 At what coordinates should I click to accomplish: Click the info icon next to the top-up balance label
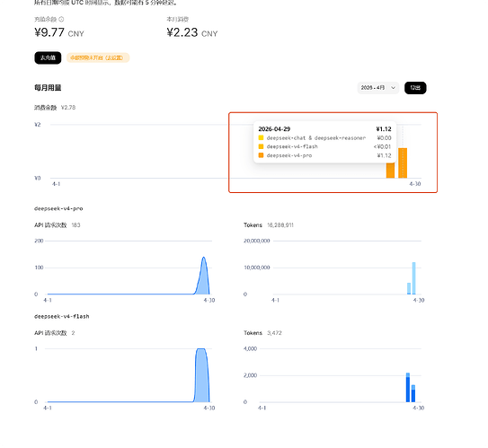click(x=61, y=19)
